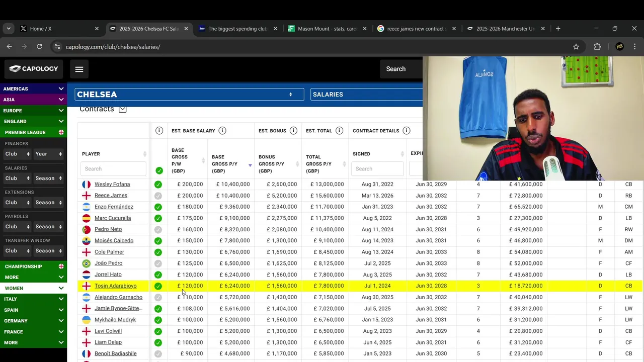Open Finances Club dropdown
The height and width of the screenshot is (362, 644).
(17, 154)
